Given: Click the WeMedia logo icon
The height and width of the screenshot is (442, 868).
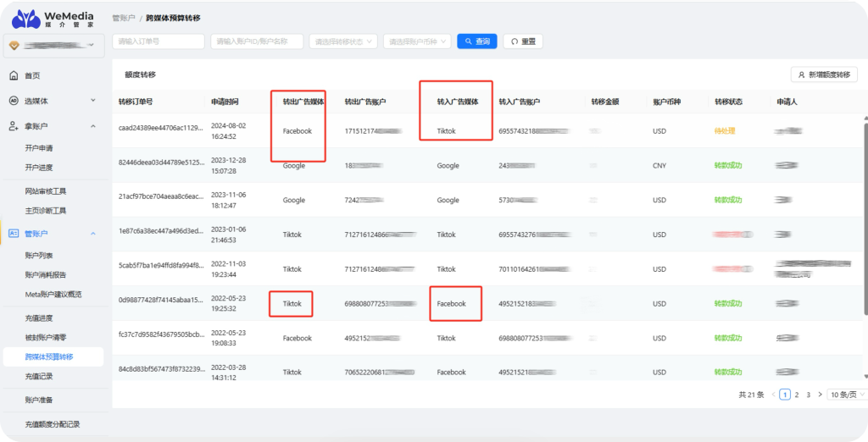Looking at the screenshot, I should pyautogui.click(x=25, y=18).
